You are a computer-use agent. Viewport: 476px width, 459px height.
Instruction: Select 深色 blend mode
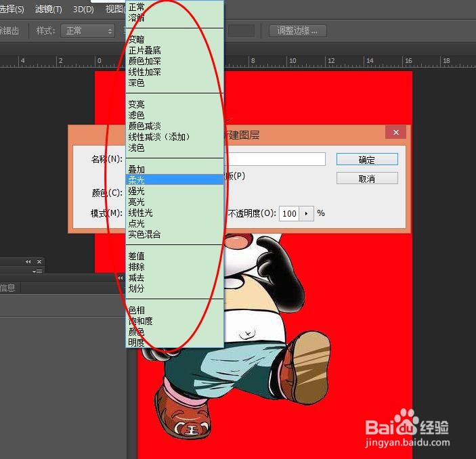point(175,83)
